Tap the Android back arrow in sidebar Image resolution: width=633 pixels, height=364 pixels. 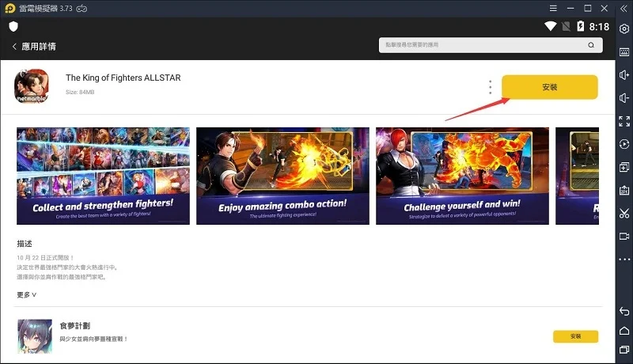click(624, 311)
